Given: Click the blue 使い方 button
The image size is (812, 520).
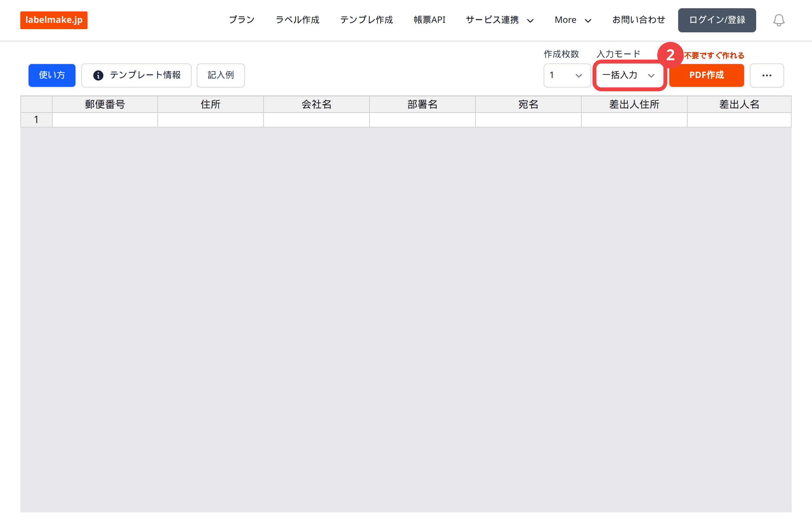Looking at the screenshot, I should [52, 75].
